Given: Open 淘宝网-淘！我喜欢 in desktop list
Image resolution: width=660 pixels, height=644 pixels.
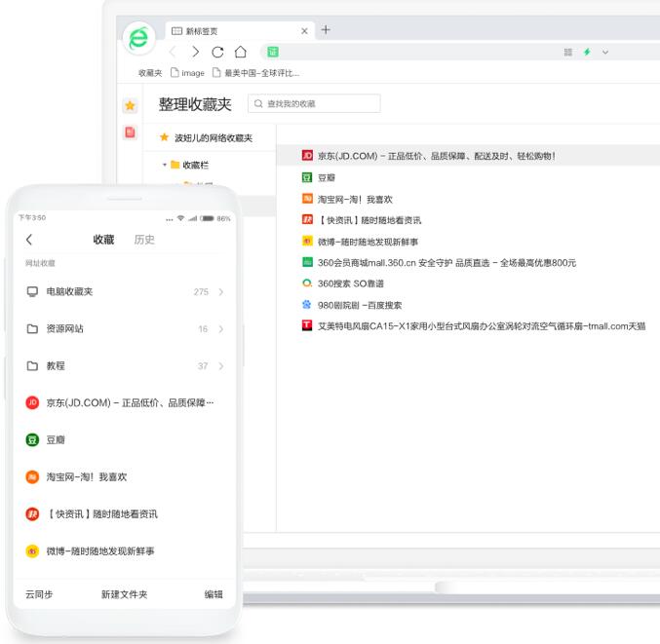Looking at the screenshot, I should pyautogui.click(x=355, y=200).
